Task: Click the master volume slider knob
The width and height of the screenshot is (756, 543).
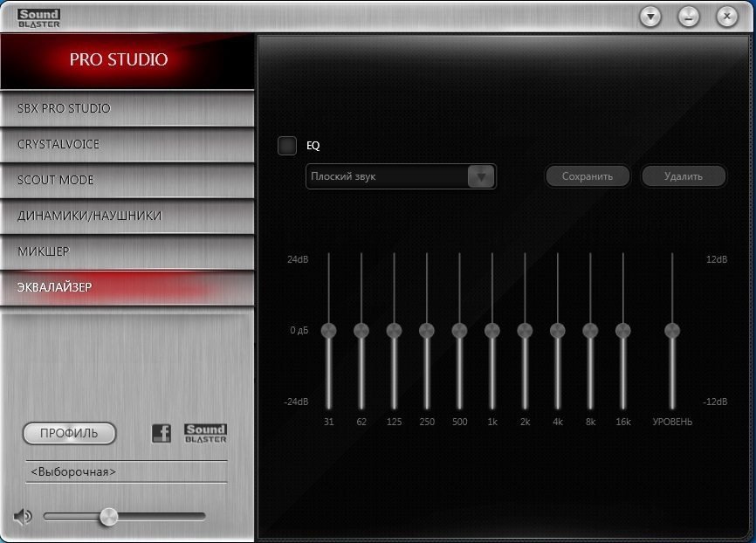Action: coord(109,517)
